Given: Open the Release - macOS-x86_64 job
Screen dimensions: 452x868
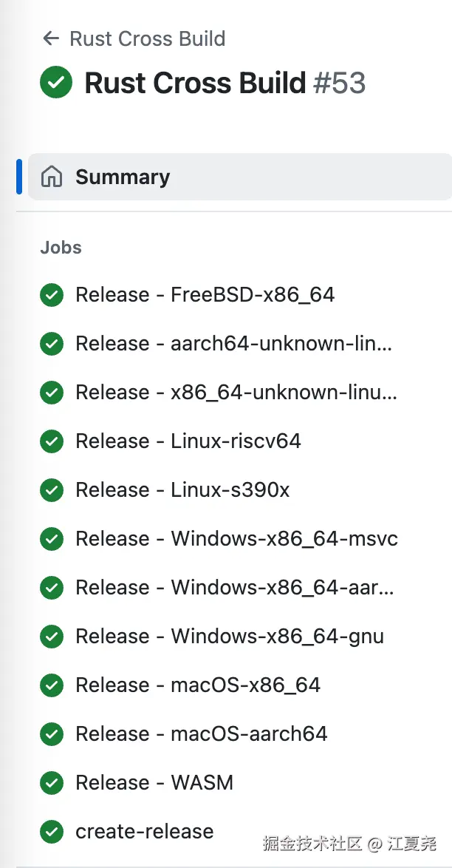Looking at the screenshot, I should (198, 685).
